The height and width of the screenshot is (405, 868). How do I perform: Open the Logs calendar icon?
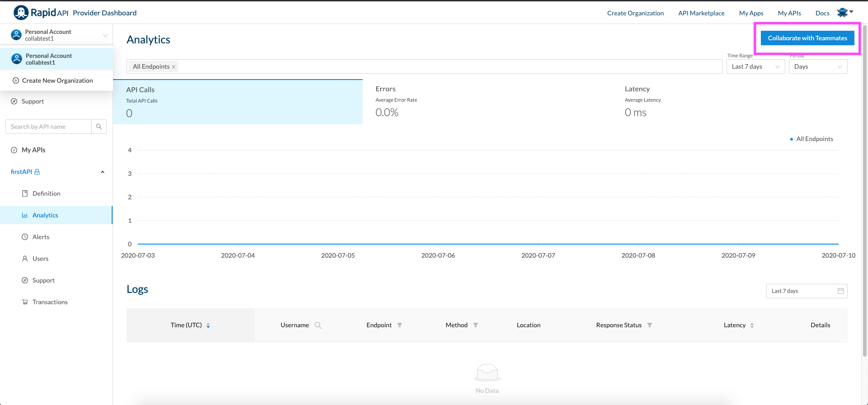pos(840,291)
